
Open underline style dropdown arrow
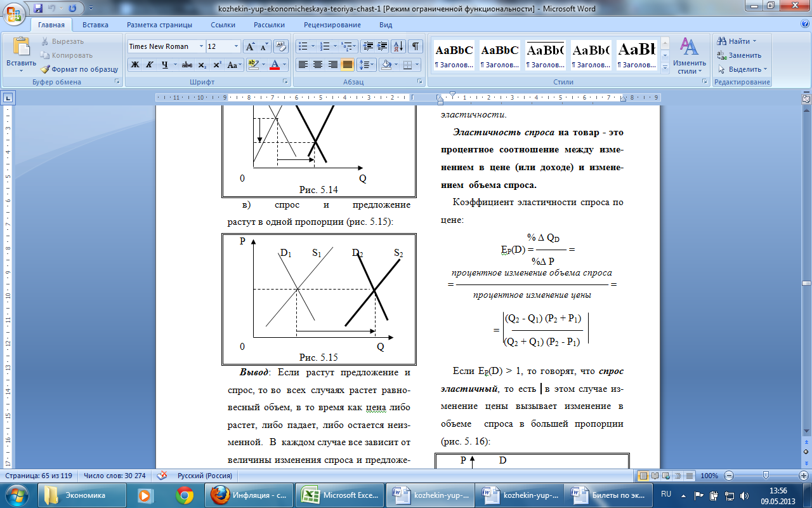click(x=175, y=65)
